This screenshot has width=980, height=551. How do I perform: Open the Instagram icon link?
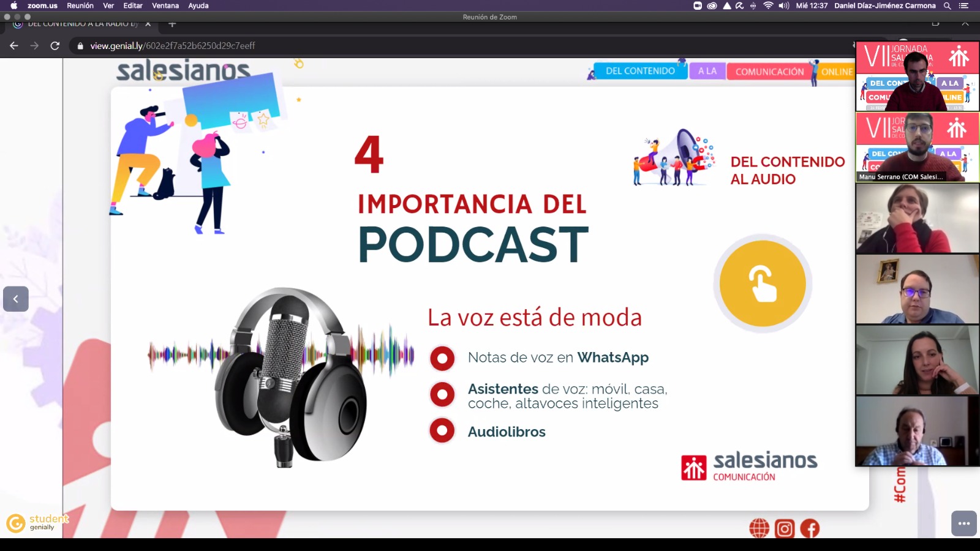(x=785, y=528)
